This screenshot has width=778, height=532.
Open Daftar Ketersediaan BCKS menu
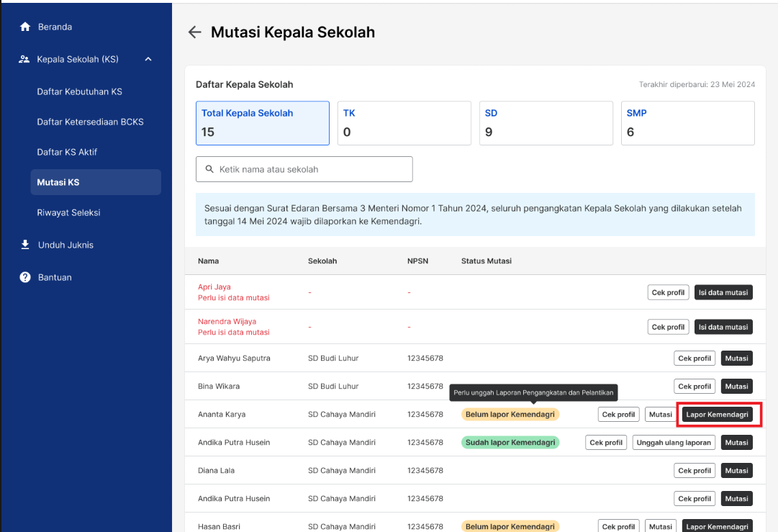pos(90,122)
